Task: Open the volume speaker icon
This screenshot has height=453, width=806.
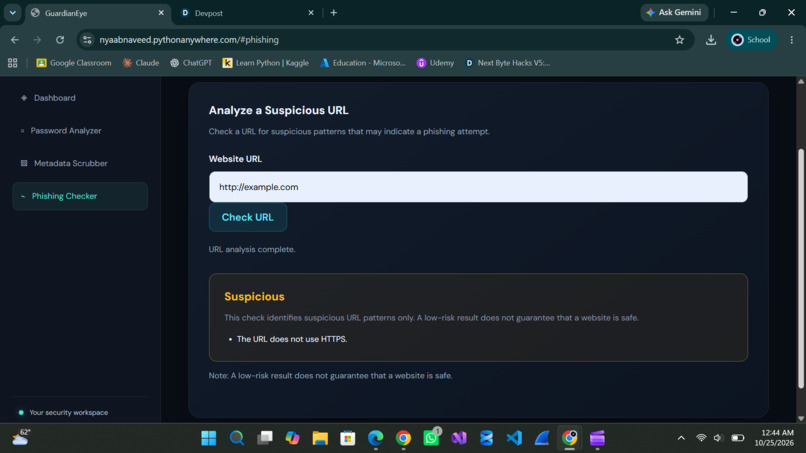Action: click(x=719, y=438)
